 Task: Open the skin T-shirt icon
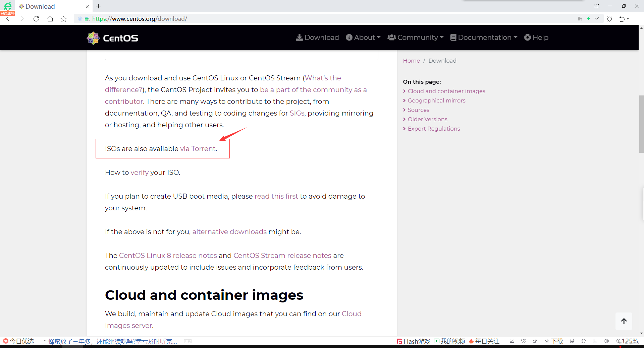point(596,6)
